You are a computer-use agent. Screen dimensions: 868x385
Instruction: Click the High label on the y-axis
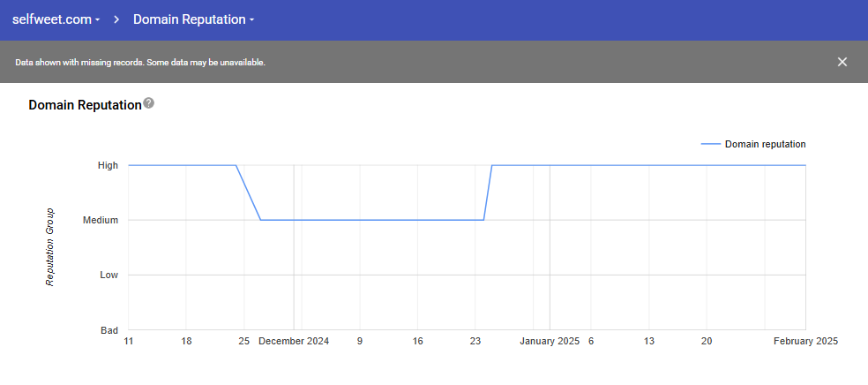pyautogui.click(x=108, y=165)
